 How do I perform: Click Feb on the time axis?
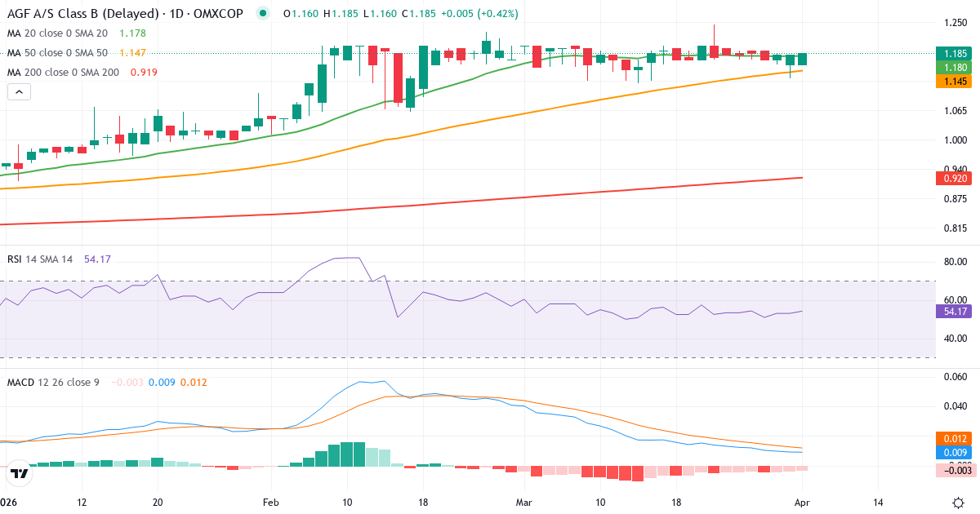point(269,503)
